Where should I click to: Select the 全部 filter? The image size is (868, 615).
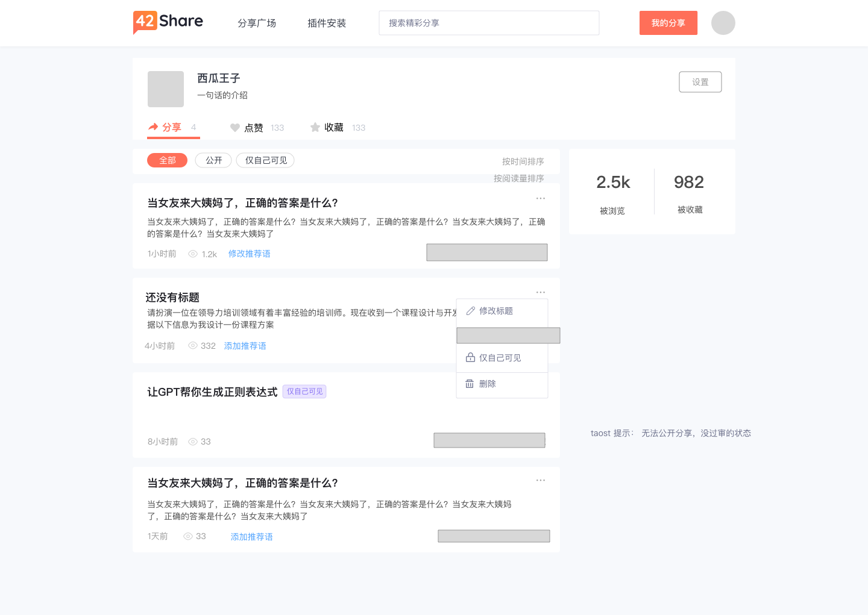(x=168, y=160)
